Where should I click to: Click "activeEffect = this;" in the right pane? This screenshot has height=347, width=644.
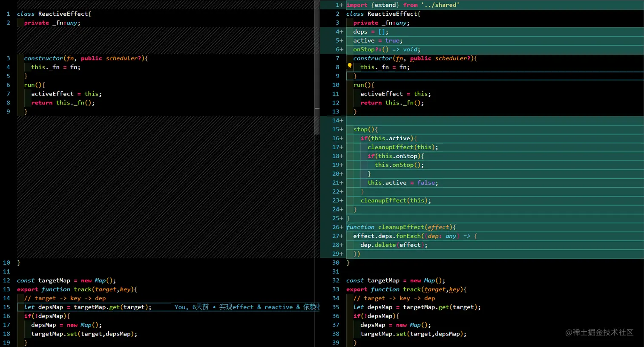[x=396, y=94]
